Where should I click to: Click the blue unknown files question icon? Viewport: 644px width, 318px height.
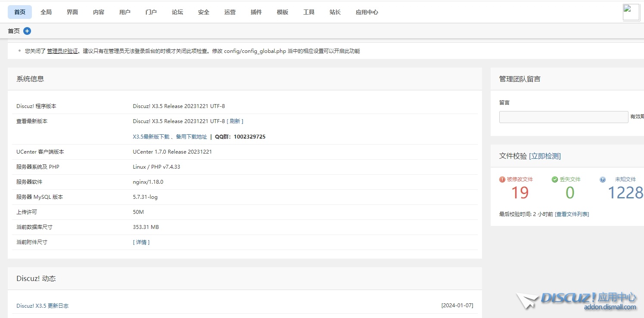pyautogui.click(x=603, y=179)
